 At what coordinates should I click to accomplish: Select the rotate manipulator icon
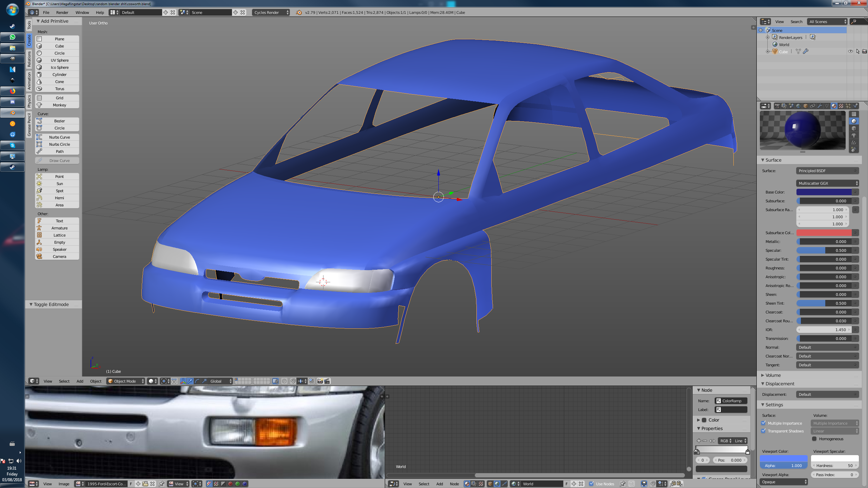click(x=197, y=381)
